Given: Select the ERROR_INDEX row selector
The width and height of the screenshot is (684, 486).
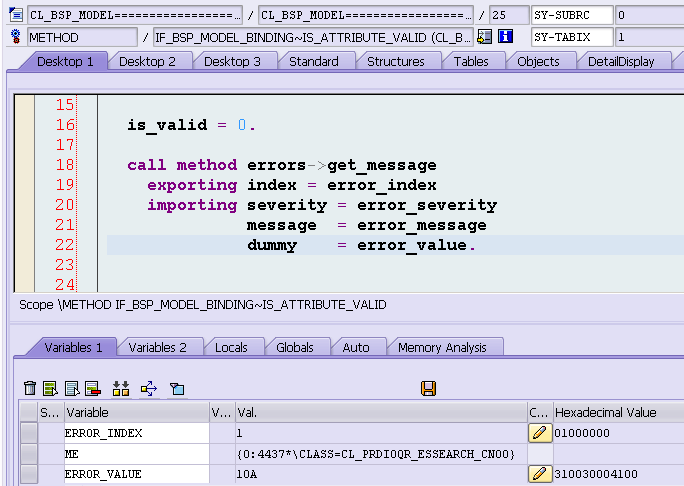Looking at the screenshot, I should [29, 433].
